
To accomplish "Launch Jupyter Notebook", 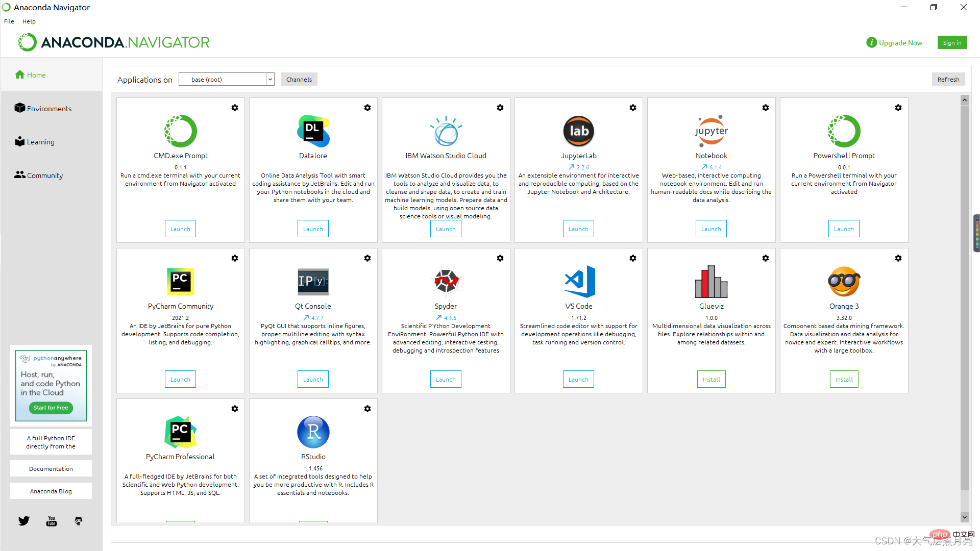I will click(x=711, y=229).
